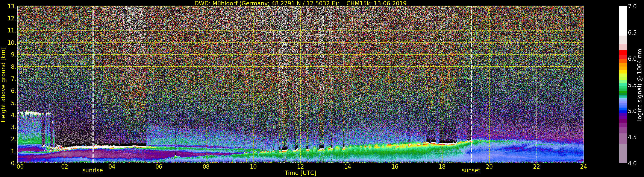This screenshot has width=644, height=177.
Task: Click the colorbar label 'log(rc-signal) @ 1064 nm'
Action: (x=639, y=85)
